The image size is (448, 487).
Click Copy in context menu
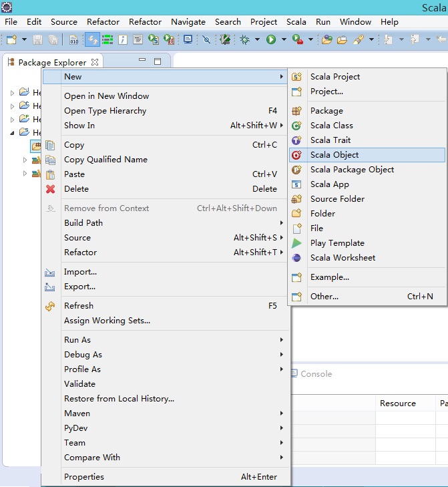[165, 145]
